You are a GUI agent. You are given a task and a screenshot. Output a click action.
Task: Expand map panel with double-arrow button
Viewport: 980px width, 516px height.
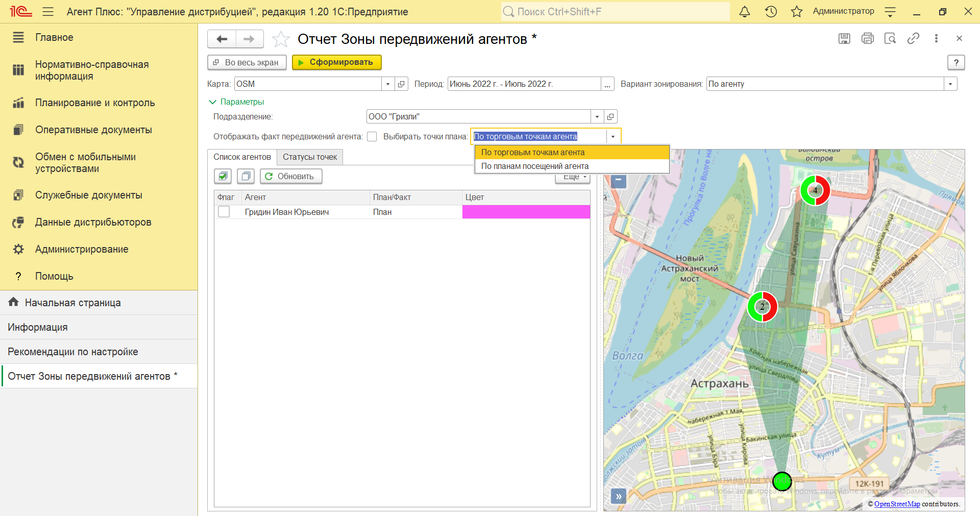point(618,496)
